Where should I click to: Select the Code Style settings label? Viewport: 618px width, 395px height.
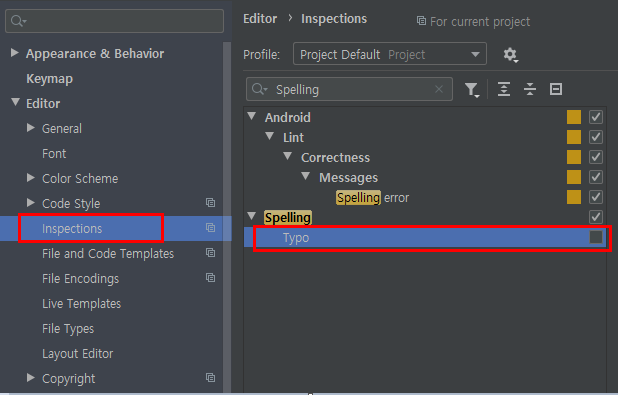coord(71,204)
